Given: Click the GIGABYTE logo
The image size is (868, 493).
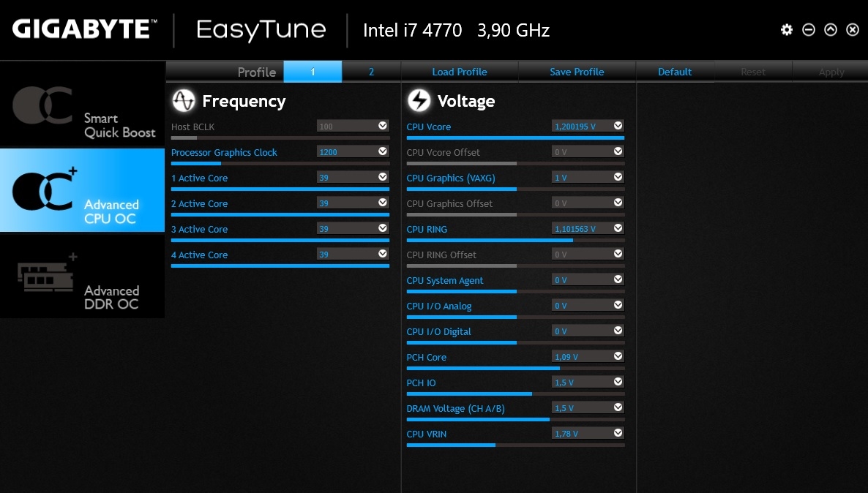Looking at the screenshot, I should tap(84, 29).
